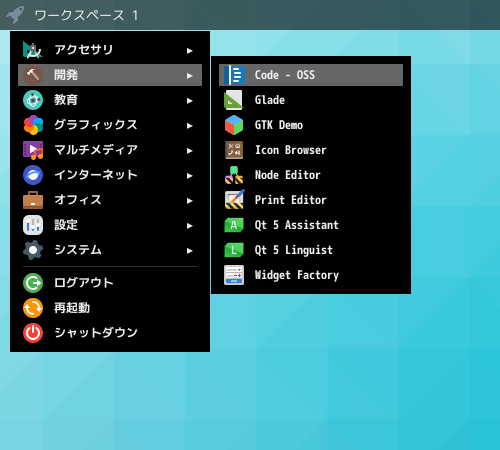This screenshot has width=500, height=450.
Task: Choose 再起動 to reboot
Action: 110,308
